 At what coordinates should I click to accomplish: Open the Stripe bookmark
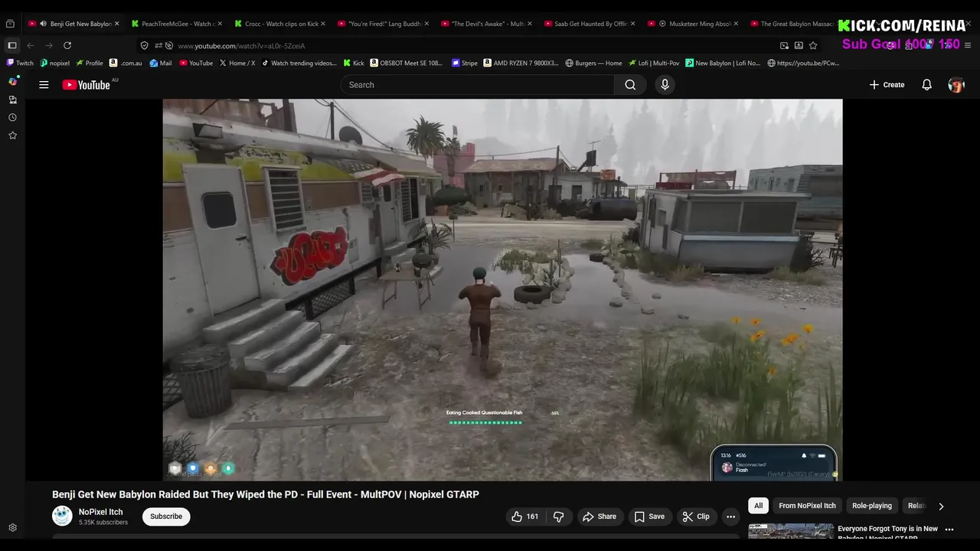point(465,63)
